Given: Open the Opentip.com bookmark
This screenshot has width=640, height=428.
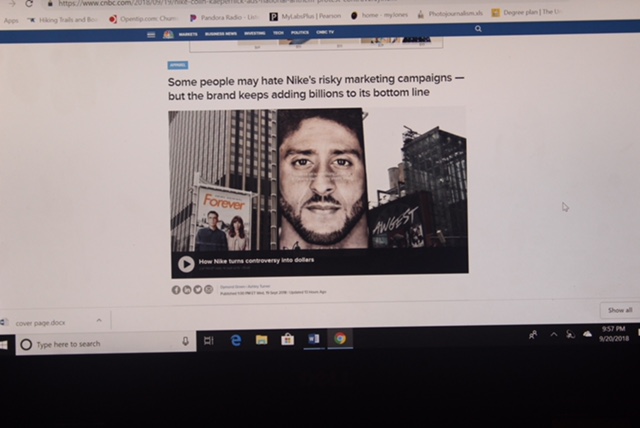Looking at the screenshot, I should pos(143,19).
